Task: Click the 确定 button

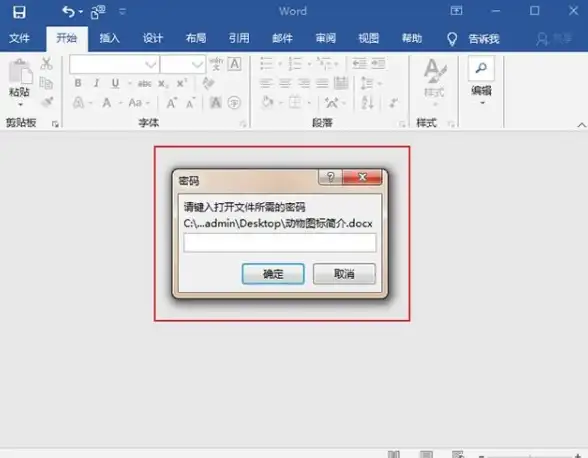Action: coord(273,273)
